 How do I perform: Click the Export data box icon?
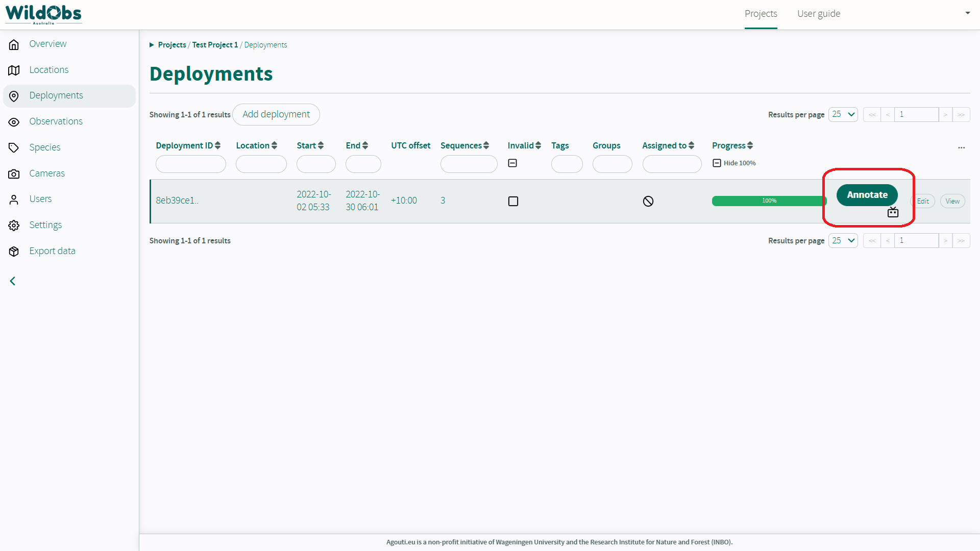(14, 251)
